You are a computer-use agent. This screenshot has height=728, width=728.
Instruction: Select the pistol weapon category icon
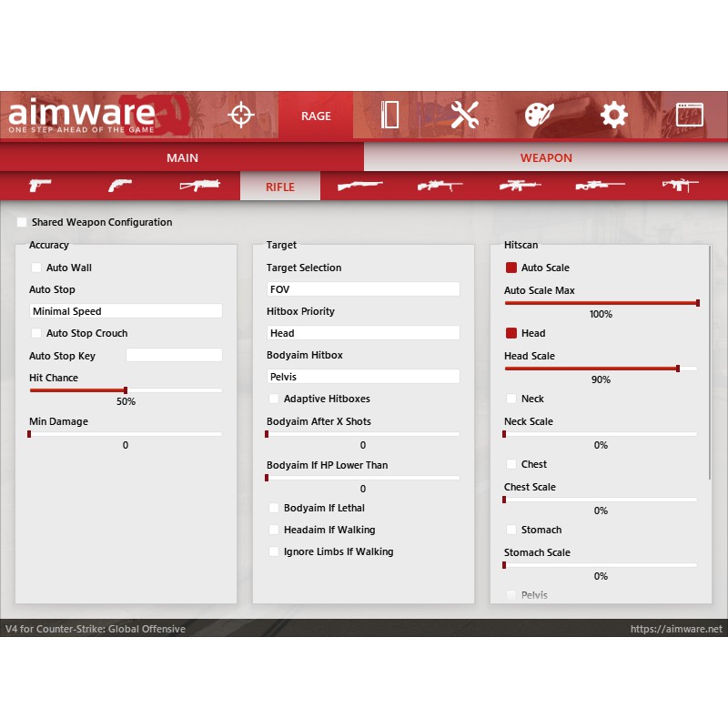pyautogui.click(x=40, y=186)
